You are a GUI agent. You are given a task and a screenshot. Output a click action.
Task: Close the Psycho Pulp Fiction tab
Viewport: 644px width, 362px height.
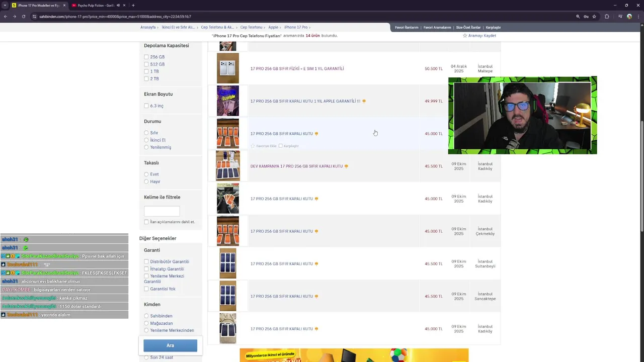click(x=124, y=6)
